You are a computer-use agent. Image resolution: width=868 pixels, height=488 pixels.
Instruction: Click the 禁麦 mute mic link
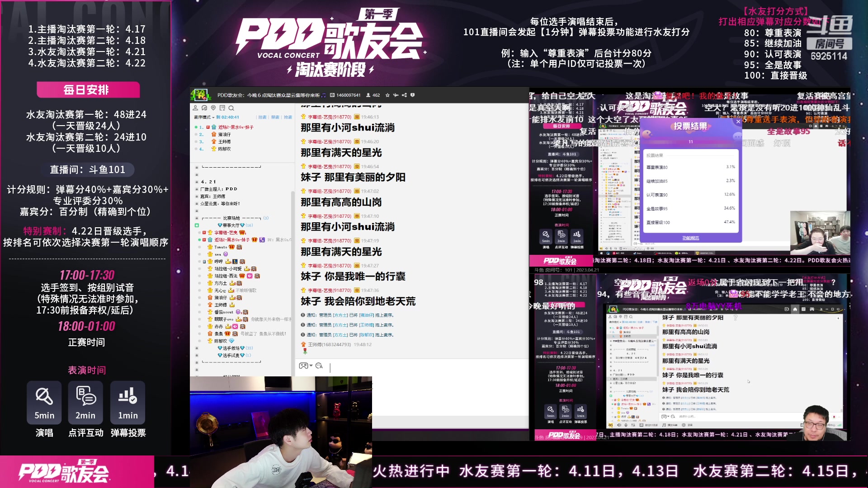[x=275, y=117]
